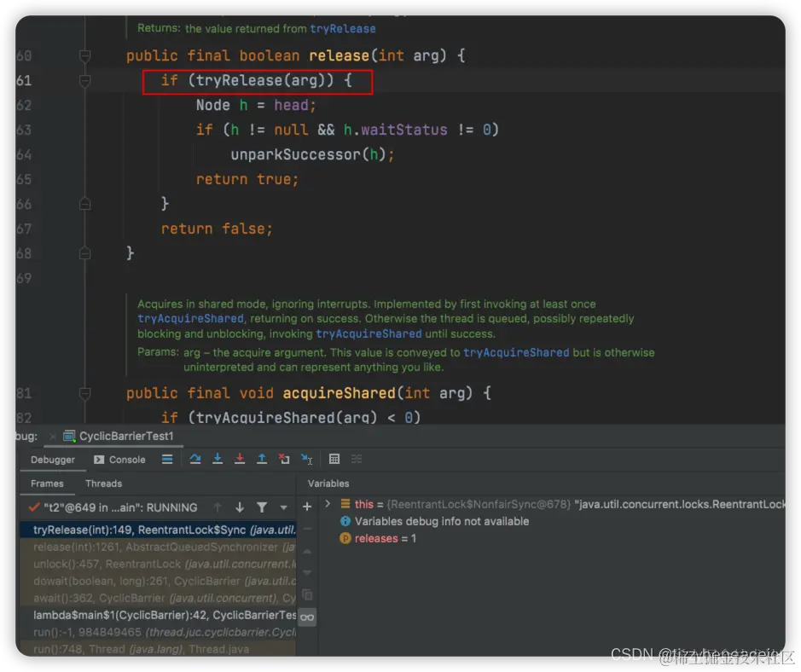The width and height of the screenshot is (801, 672).
Task: Click Force Step Into red arrow icon
Action: click(240, 459)
